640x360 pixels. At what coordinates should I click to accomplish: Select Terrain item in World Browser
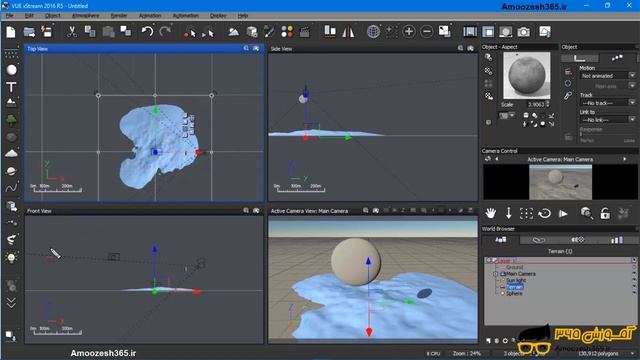pos(514,287)
